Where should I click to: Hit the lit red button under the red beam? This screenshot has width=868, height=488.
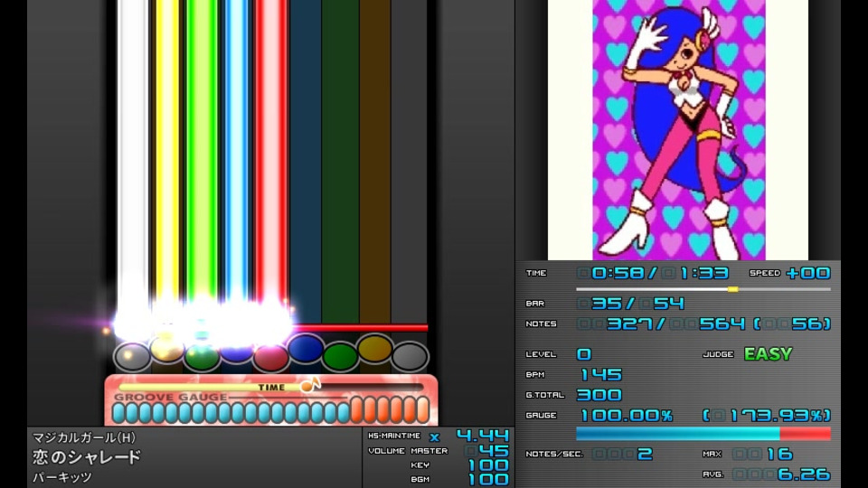tap(270, 357)
